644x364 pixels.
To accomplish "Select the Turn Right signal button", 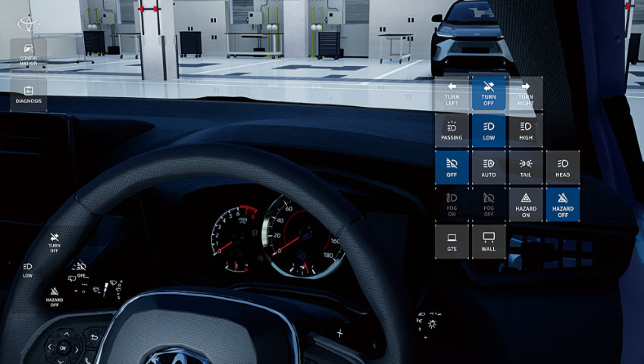I will click(x=526, y=93).
